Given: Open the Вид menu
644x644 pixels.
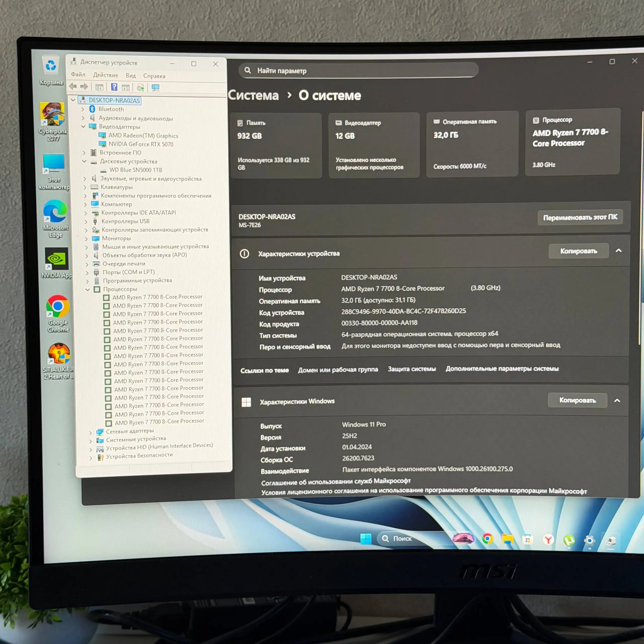Looking at the screenshot, I should pos(131,76).
